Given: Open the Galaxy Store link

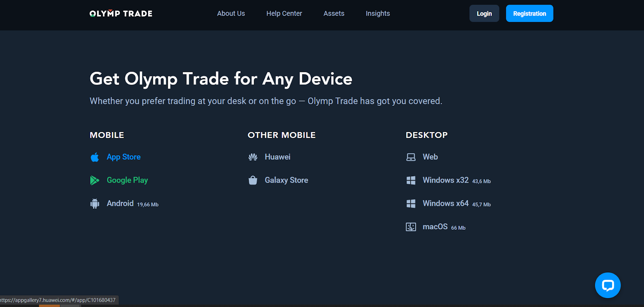Looking at the screenshot, I should pos(287,180).
